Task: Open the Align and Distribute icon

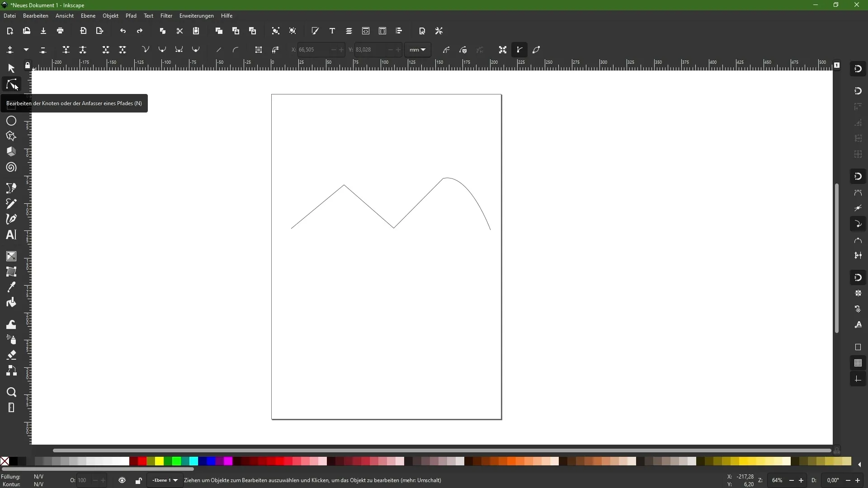Action: pos(399,31)
